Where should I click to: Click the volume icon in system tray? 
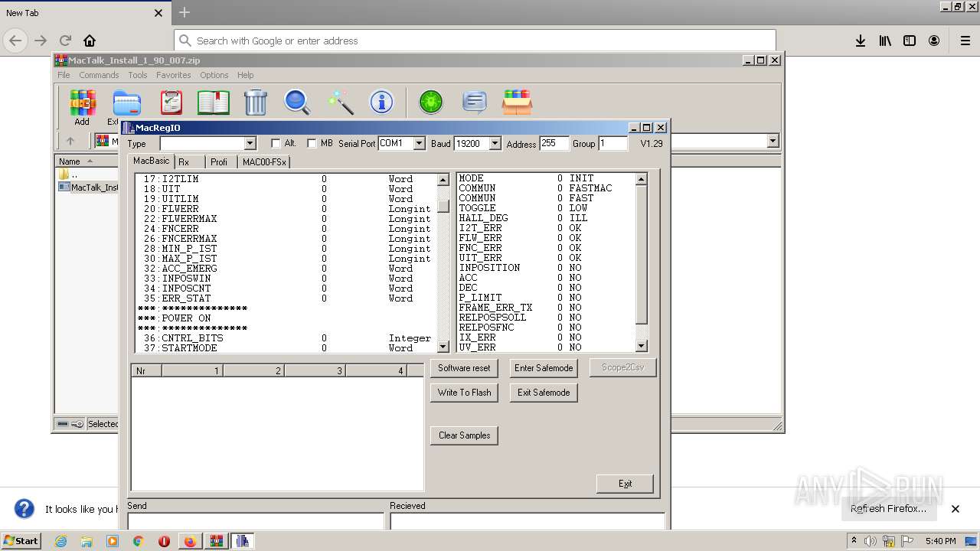tap(871, 541)
